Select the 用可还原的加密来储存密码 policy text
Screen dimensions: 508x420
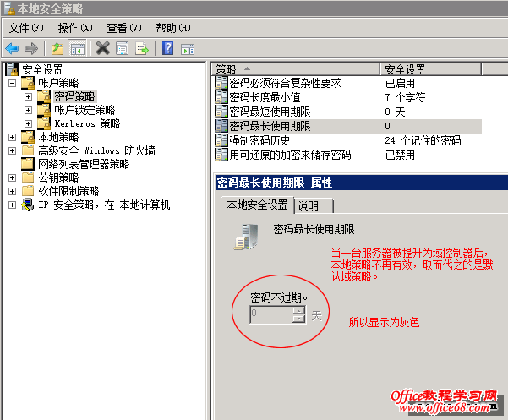pyautogui.click(x=290, y=155)
